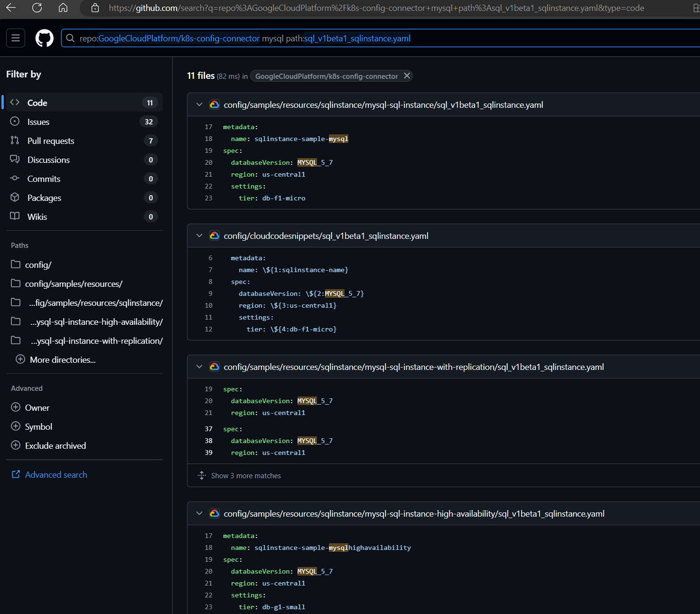700x614 pixels.
Task: Expand More directories in Paths
Action: 63,360
